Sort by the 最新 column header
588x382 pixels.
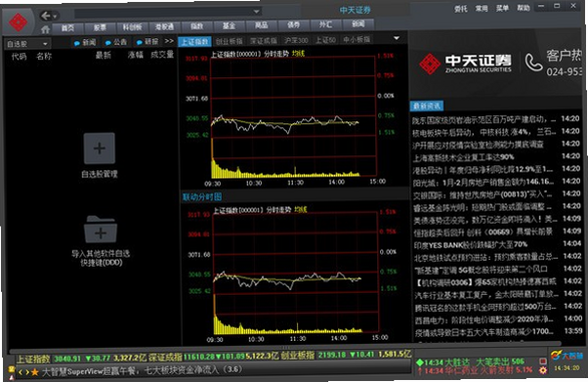pos(104,56)
